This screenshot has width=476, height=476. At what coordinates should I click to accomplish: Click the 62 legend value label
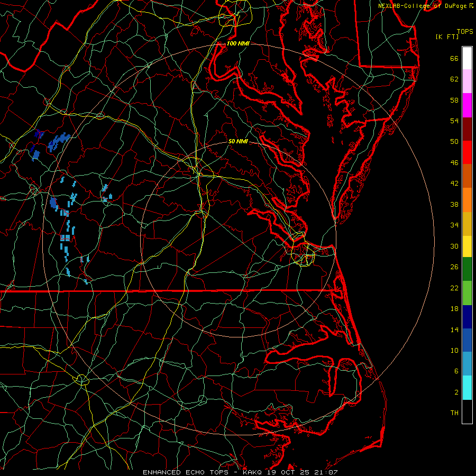pos(454,79)
